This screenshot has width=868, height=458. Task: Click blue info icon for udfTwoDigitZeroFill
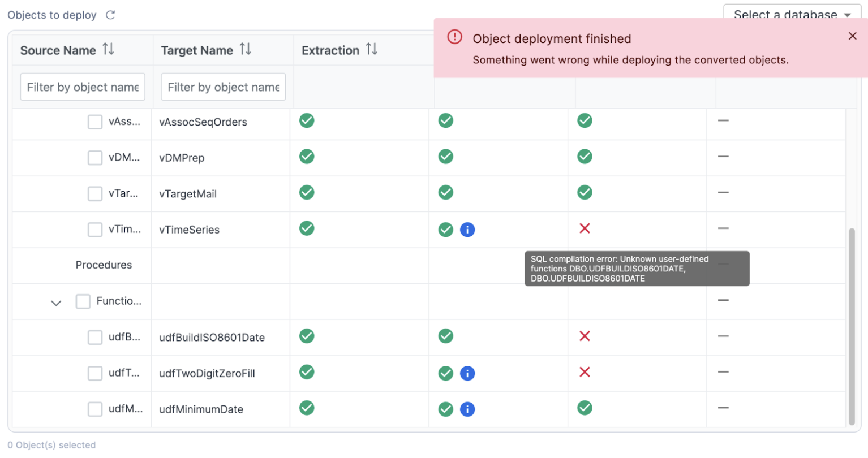pyautogui.click(x=467, y=373)
